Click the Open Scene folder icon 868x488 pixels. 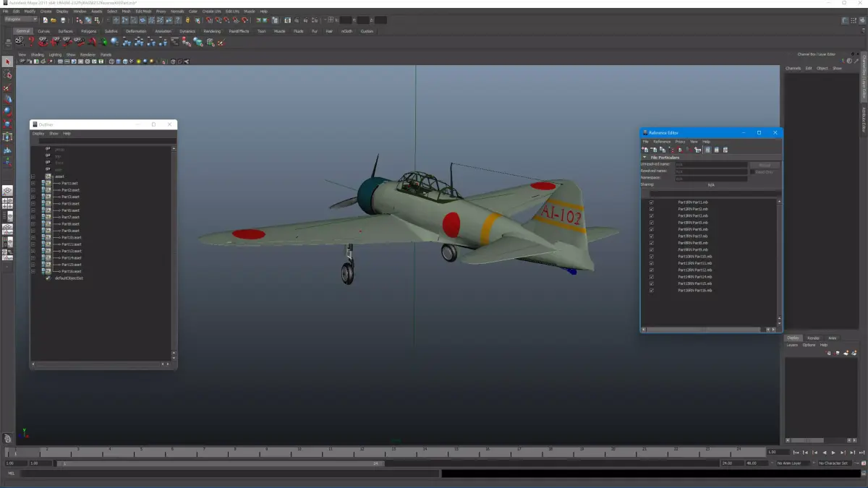coord(54,20)
